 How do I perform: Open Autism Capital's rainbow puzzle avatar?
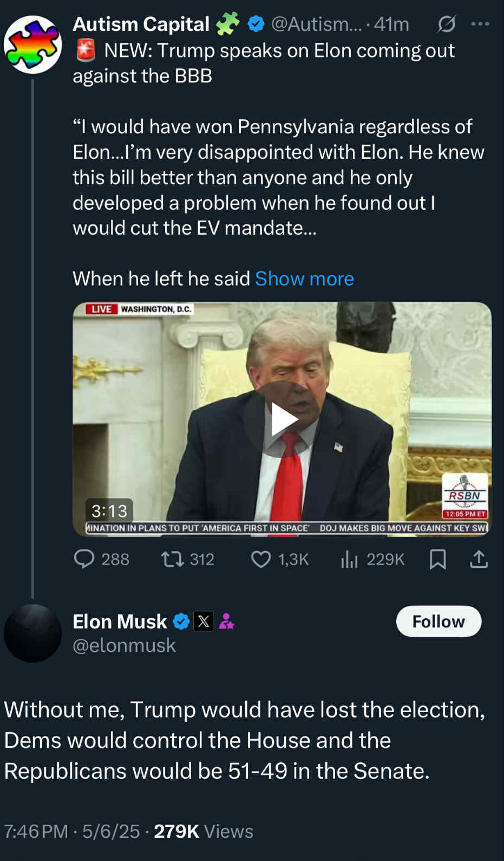tap(32, 44)
